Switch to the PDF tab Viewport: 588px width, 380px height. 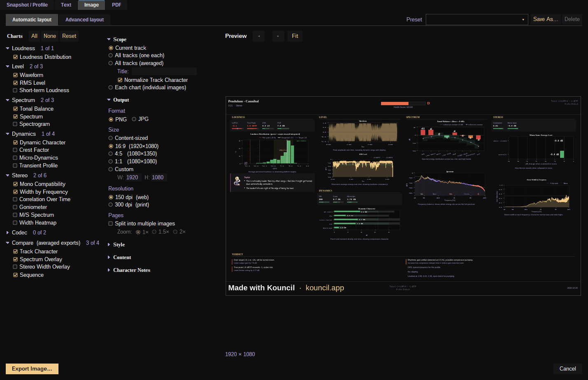point(117,5)
